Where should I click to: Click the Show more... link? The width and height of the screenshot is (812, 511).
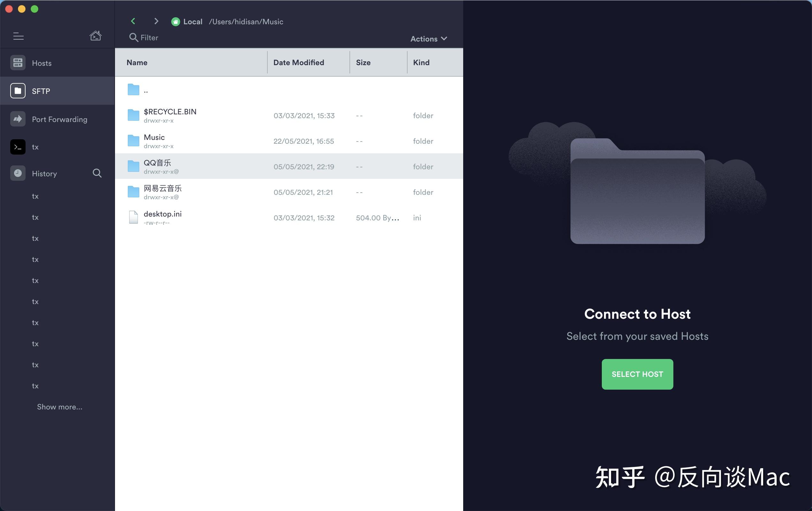tap(60, 407)
